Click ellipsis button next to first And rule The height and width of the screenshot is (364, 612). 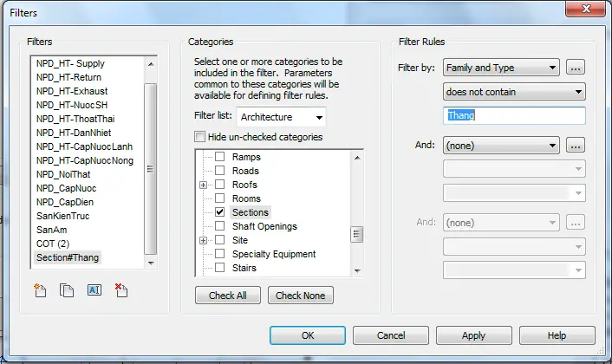(x=575, y=146)
